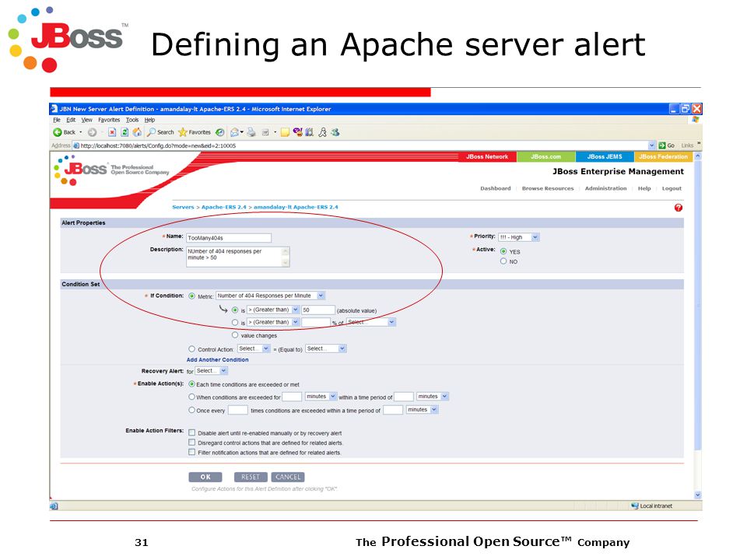Open the History clock icon in toolbar
Screen dimensions: 747x560
[219, 132]
